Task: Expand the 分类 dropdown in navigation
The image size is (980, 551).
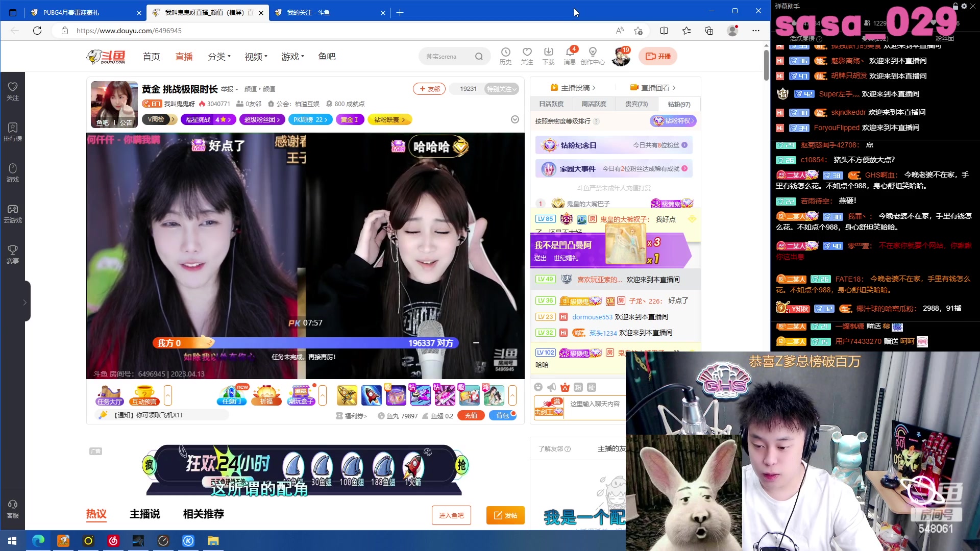Action: point(219,57)
